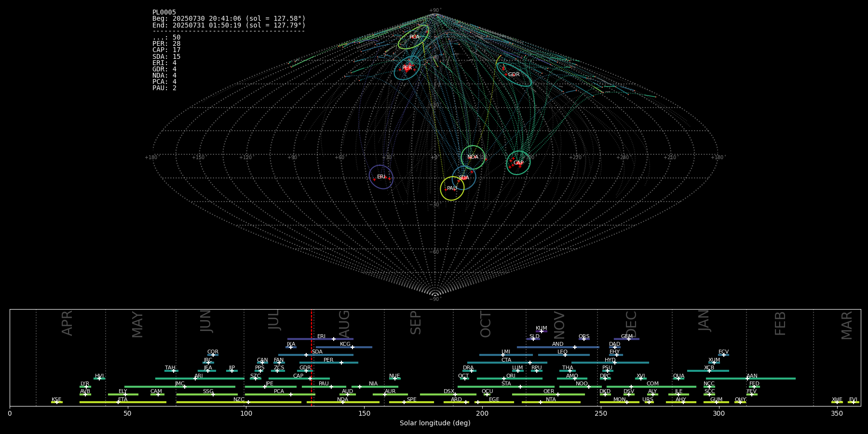Select the LEO shower bar in the timeline
This screenshot has height=434, width=868.
(x=564, y=355)
